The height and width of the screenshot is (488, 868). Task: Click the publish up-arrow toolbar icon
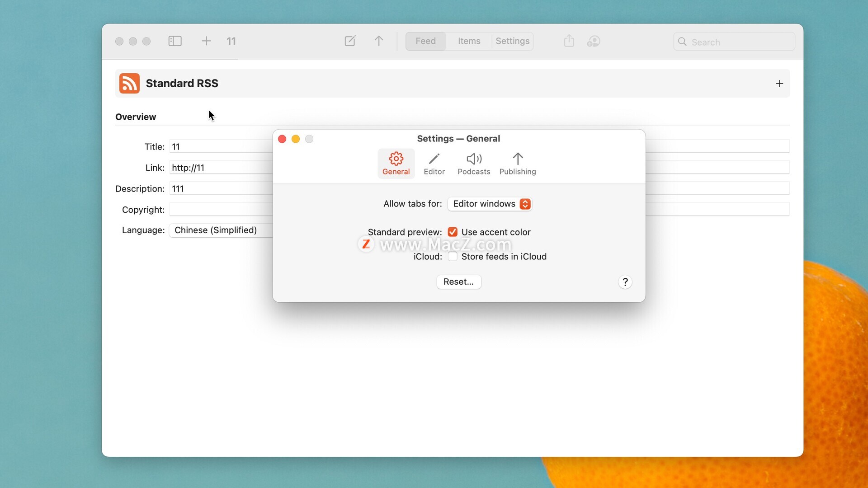pyautogui.click(x=379, y=41)
